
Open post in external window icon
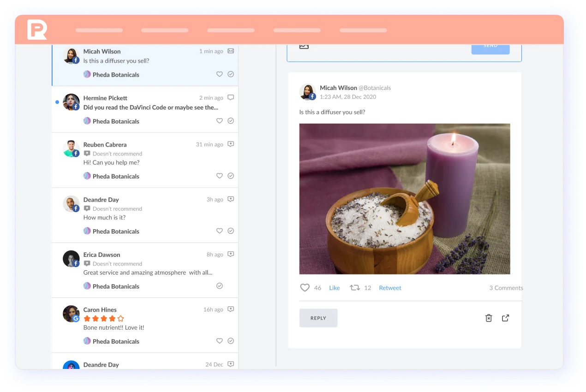click(505, 318)
